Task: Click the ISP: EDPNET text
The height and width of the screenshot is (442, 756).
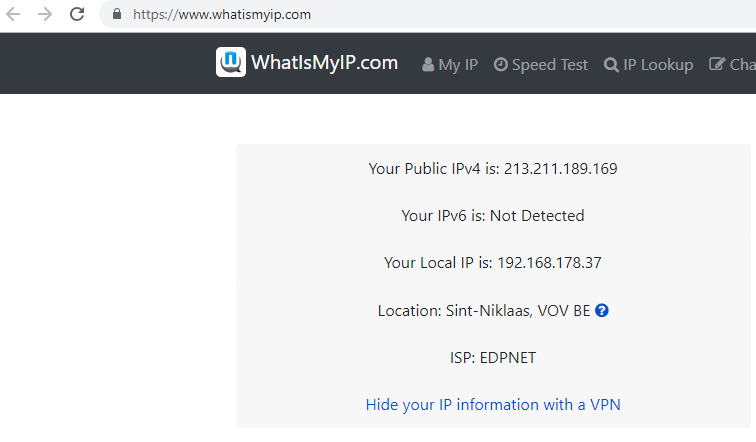Action: (x=493, y=357)
